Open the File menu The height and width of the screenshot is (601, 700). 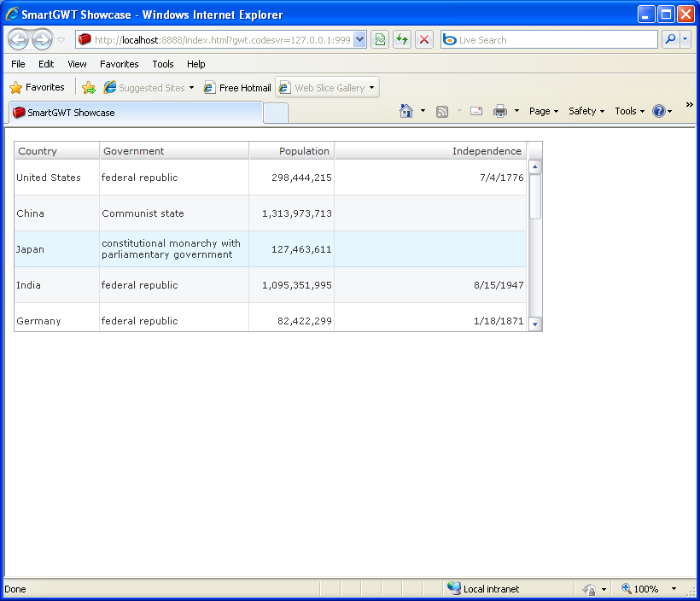18,64
